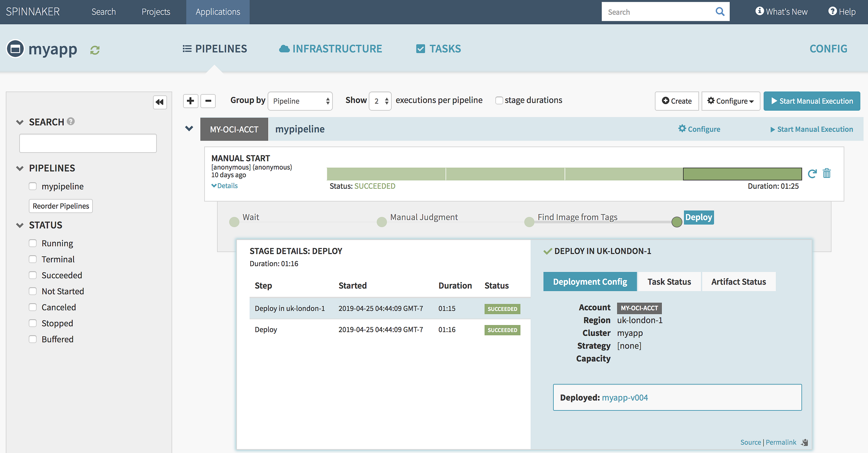The image size is (868, 453).
Task: Click the plus icon to expand all groups
Action: point(191,101)
